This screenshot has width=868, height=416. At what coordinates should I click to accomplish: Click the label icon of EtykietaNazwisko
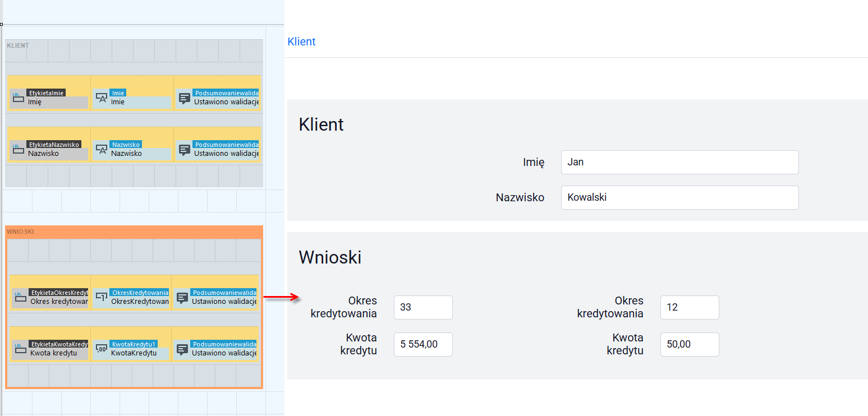19,150
